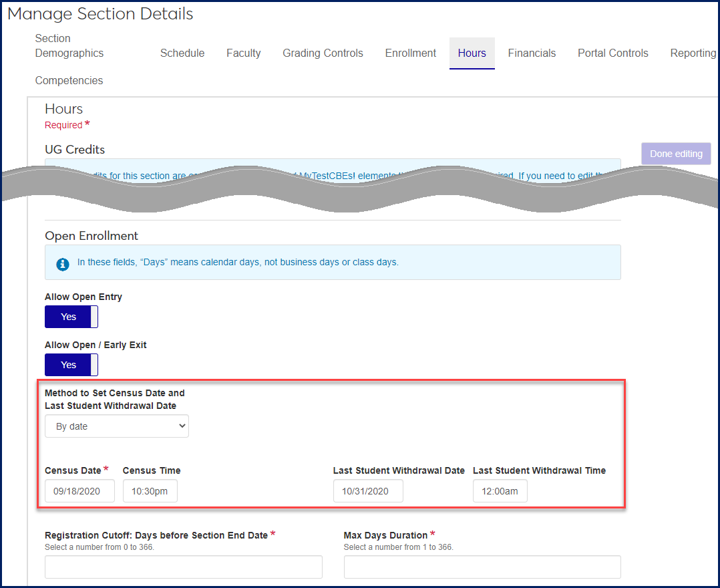This screenshot has width=720, height=588.
Task: Click the Census Time field
Action: point(150,490)
